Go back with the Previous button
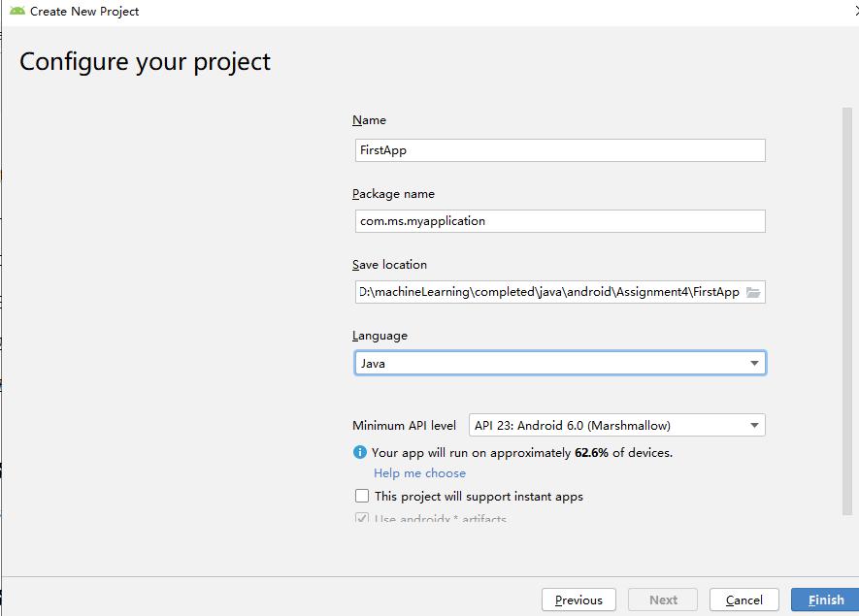The image size is (859, 616). coord(578,600)
